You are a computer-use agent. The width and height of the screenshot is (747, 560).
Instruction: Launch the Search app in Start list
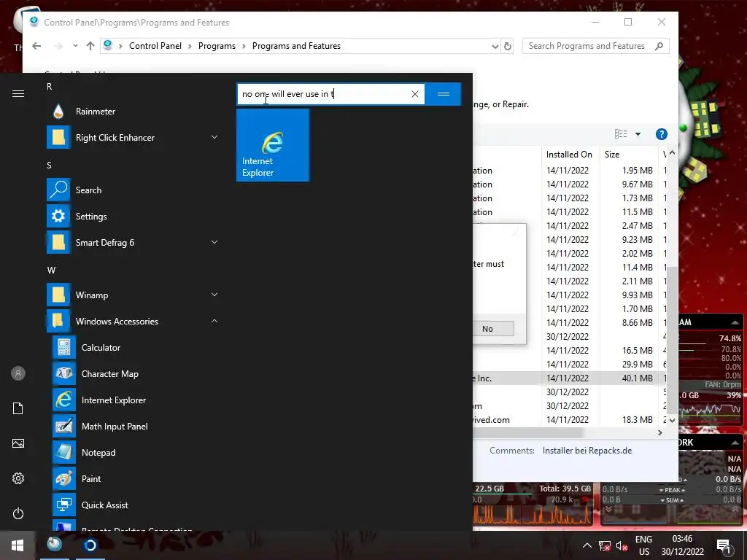pyautogui.click(x=133, y=190)
